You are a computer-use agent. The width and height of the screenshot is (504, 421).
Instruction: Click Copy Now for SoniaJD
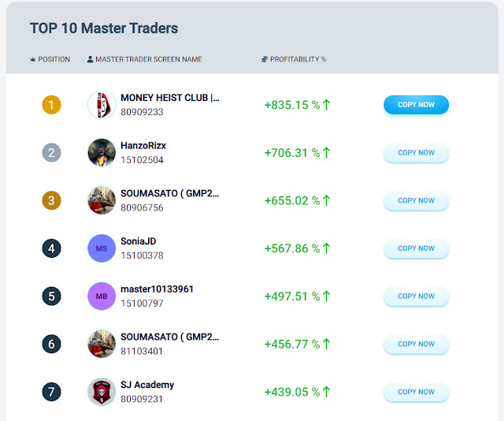416,248
